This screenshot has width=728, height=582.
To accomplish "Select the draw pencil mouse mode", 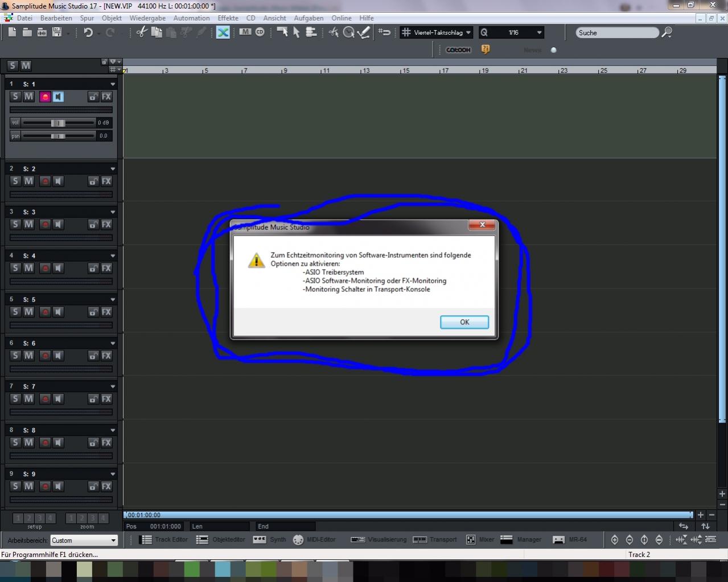I will pyautogui.click(x=364, y=32).
